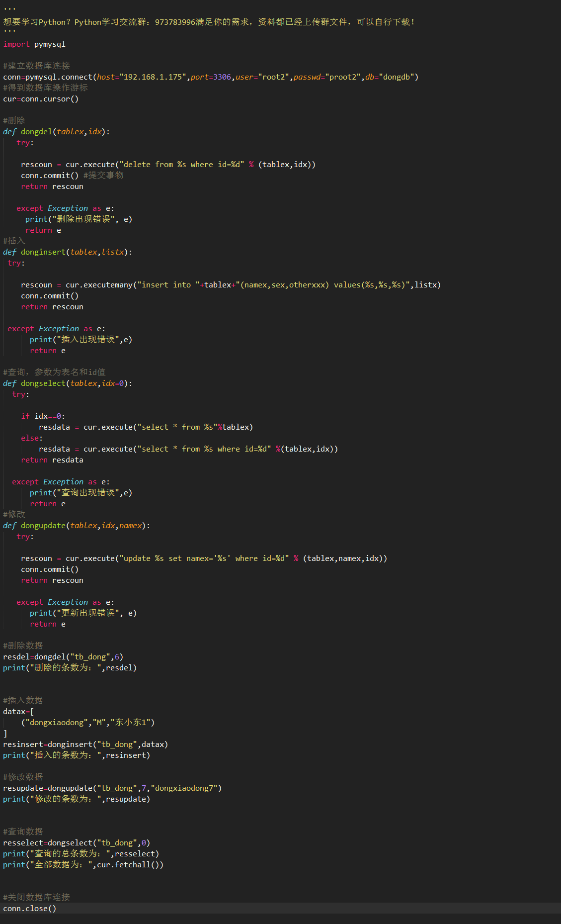Click 'conn.commit() #提交事物' line
Screen dimensions: 561x924
coord(72,176)
